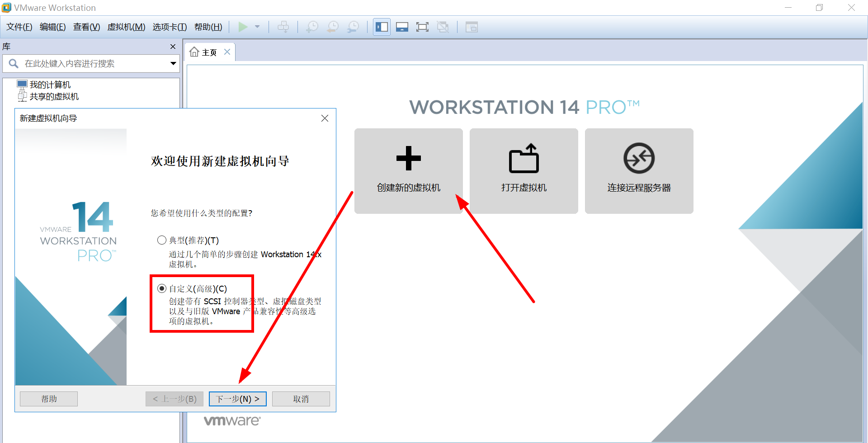Click the Full Screen mode icon

click(422, 27)
